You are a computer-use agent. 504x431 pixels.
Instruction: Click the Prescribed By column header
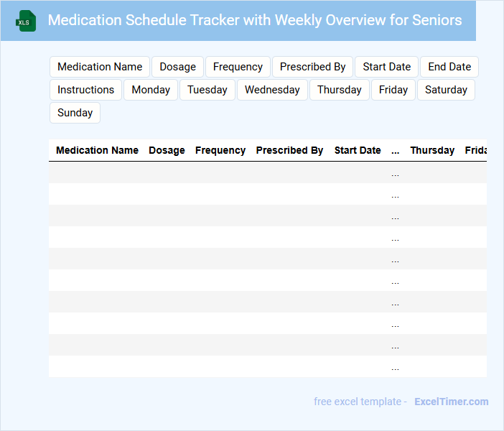pyautogui.click(x=289, y=150)
